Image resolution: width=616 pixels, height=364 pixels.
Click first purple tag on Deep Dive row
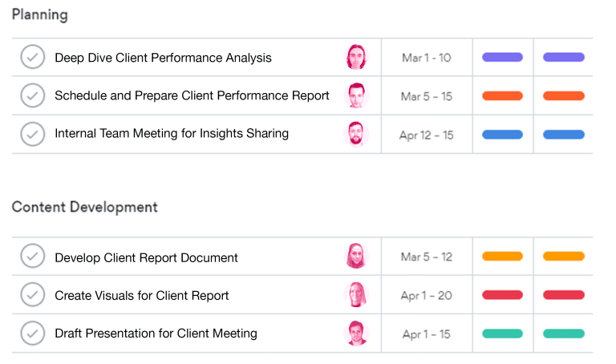(x=502, y=58)
